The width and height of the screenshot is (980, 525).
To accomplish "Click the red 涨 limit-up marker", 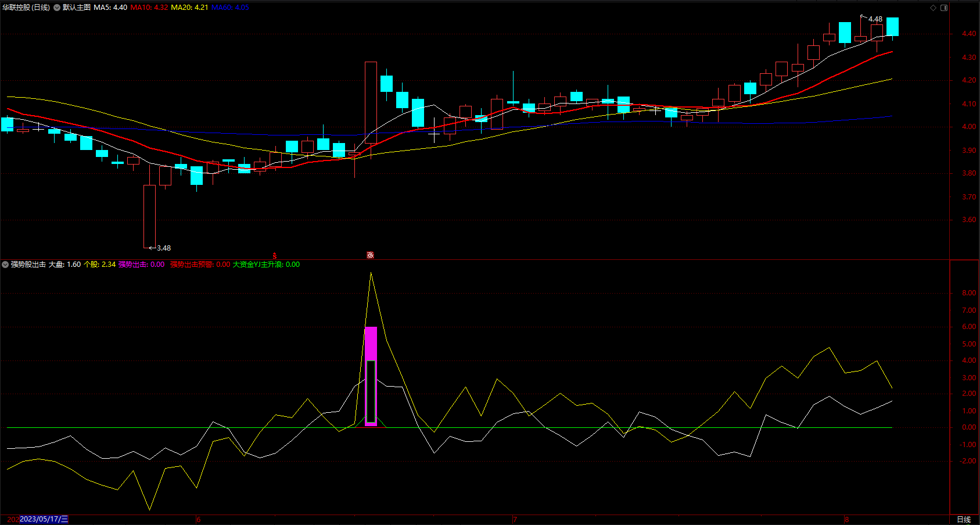I will (x=370, y=255).
